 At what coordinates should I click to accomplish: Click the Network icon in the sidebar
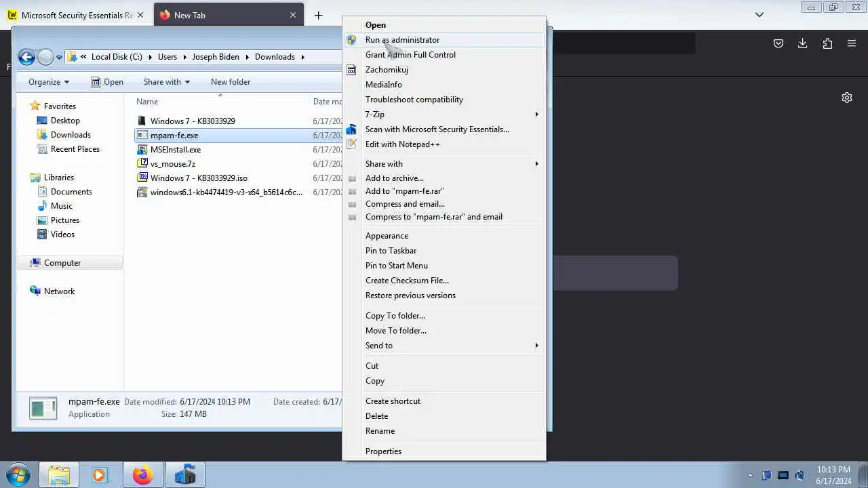coord(35,291)
